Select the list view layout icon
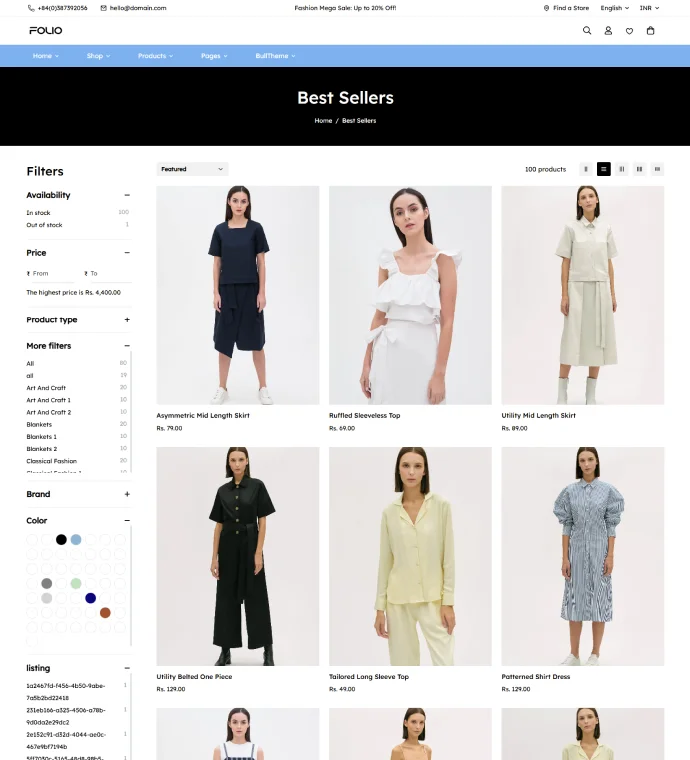 coord(604,169)
